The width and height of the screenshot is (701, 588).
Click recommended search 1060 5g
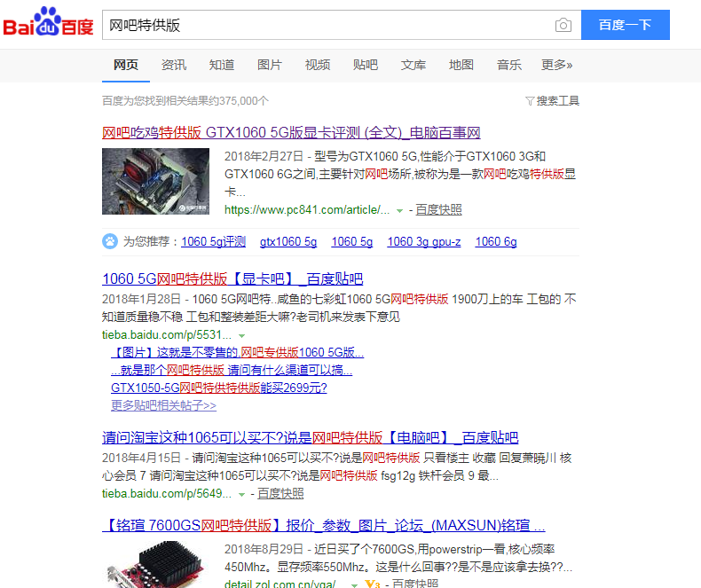pos(352,242)
